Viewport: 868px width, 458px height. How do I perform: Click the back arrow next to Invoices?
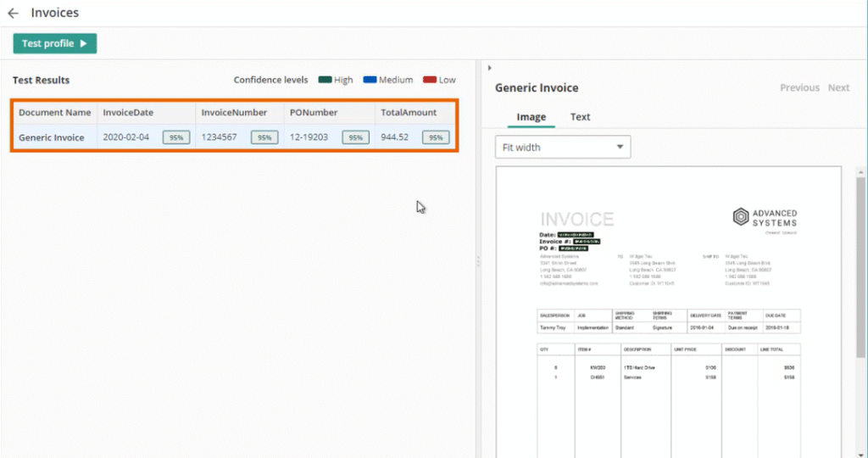pos(13,14)
